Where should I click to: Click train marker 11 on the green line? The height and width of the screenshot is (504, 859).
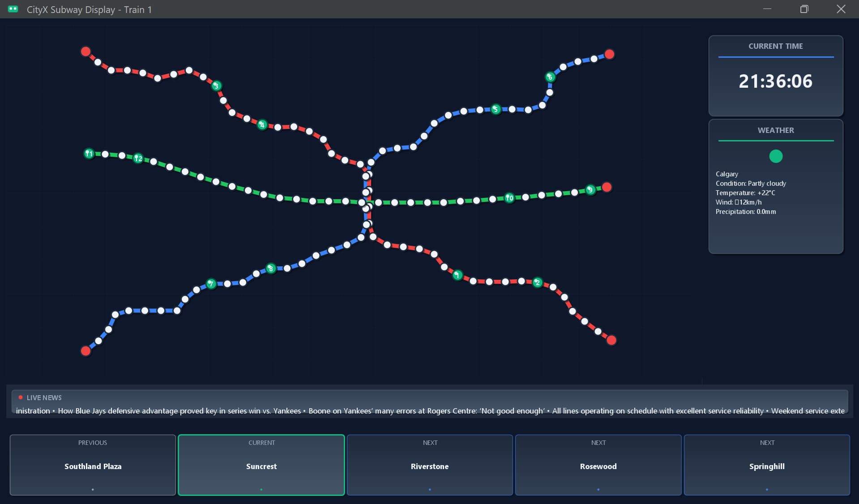tap(89, 154)
